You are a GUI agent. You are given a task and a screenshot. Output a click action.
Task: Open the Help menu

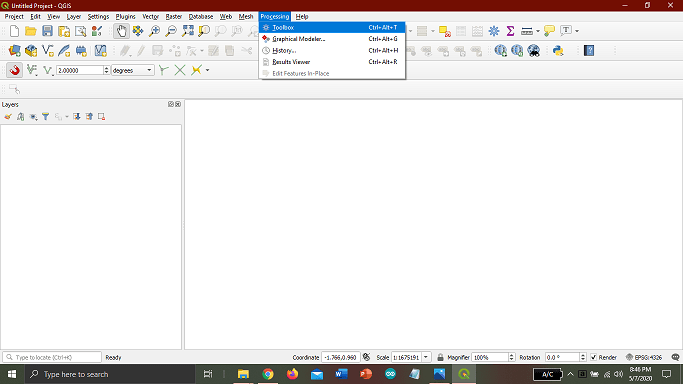pos(302,17)
